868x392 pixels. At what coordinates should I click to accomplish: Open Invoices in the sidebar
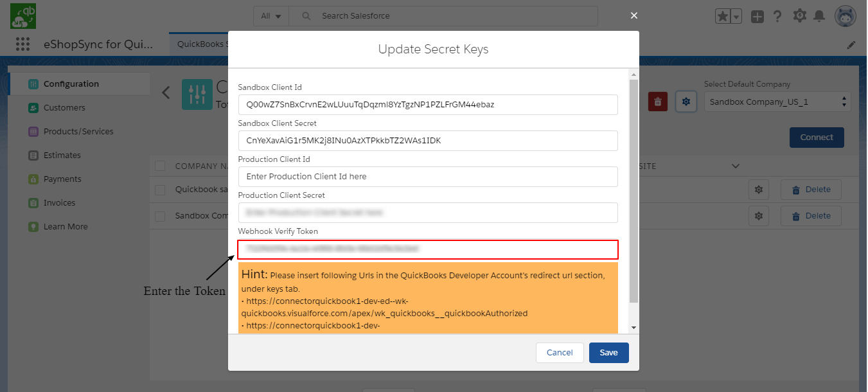click(59, 203)
